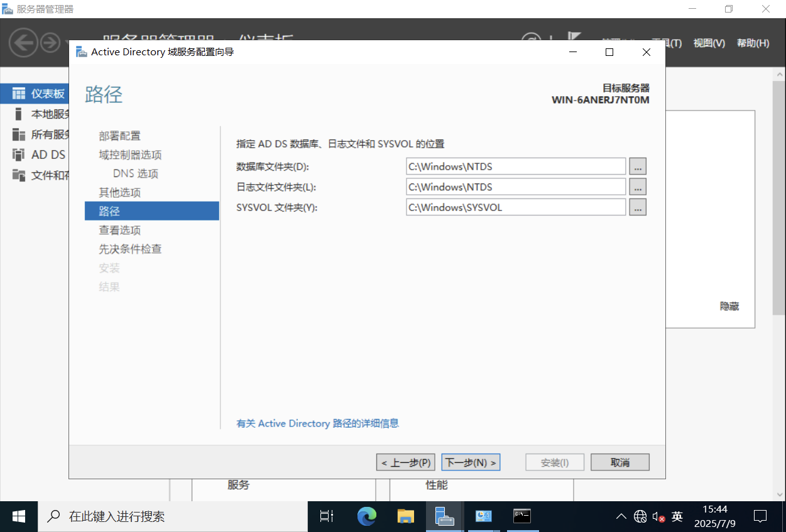Open Microsoft Edge from the taskbar
The height and width of the screenshot is (532, 786).
tap(366, 516)
